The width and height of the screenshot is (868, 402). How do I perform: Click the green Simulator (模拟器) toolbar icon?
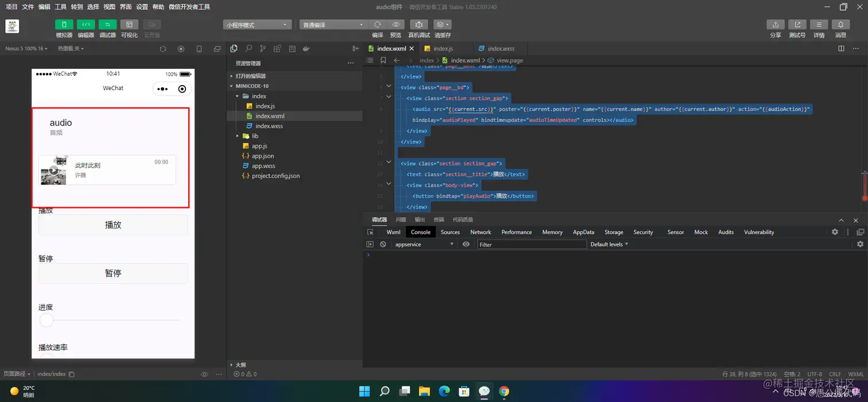[x=64, y=25]
